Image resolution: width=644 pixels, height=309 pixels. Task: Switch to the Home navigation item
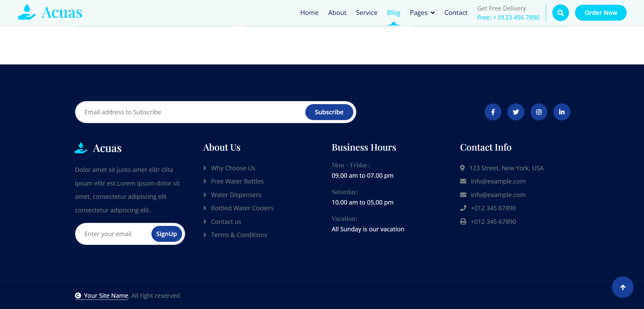309,13
